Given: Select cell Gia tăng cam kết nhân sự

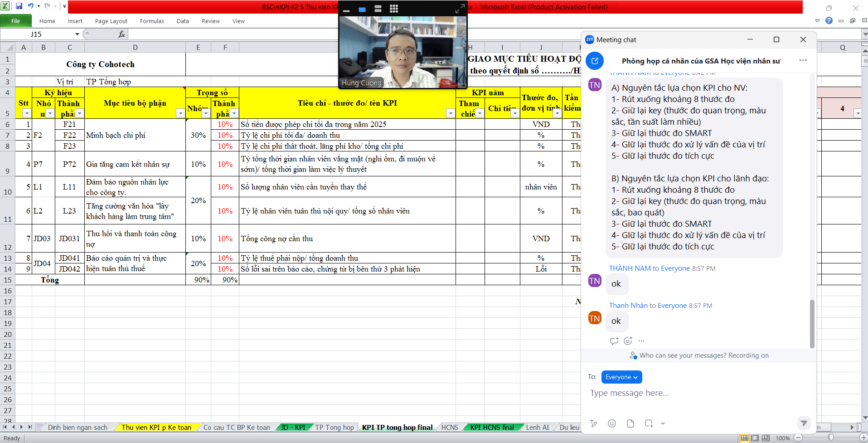Looking at the screenshot, I should click(135, 164).
